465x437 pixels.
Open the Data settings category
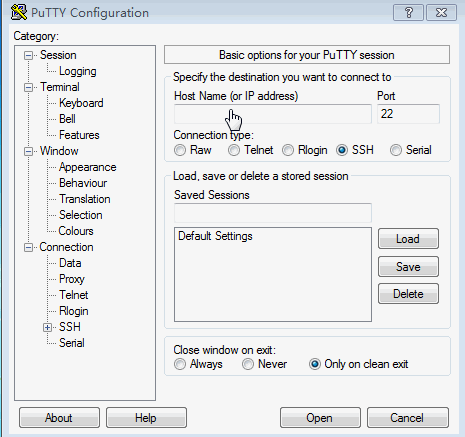pos(70,263)
